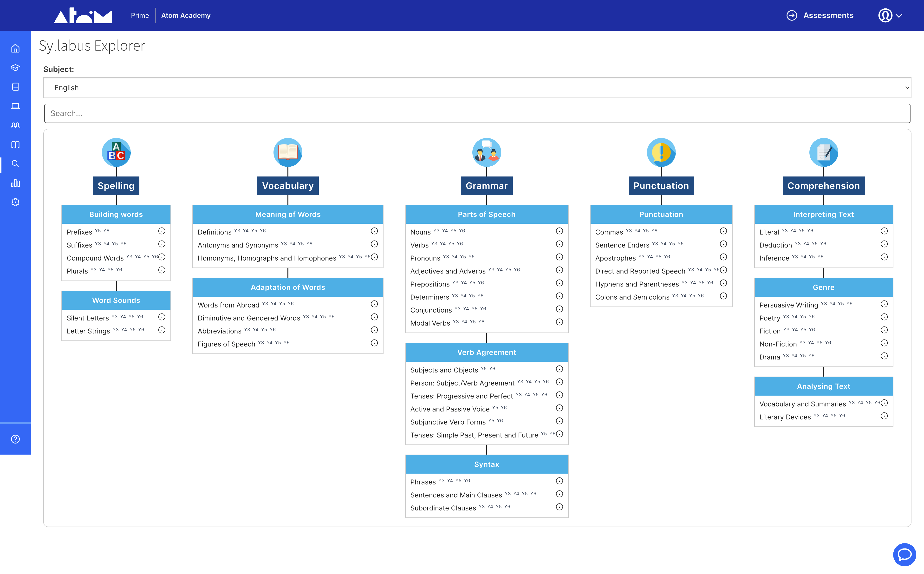Click the notebook icon in sidebar

15,86
